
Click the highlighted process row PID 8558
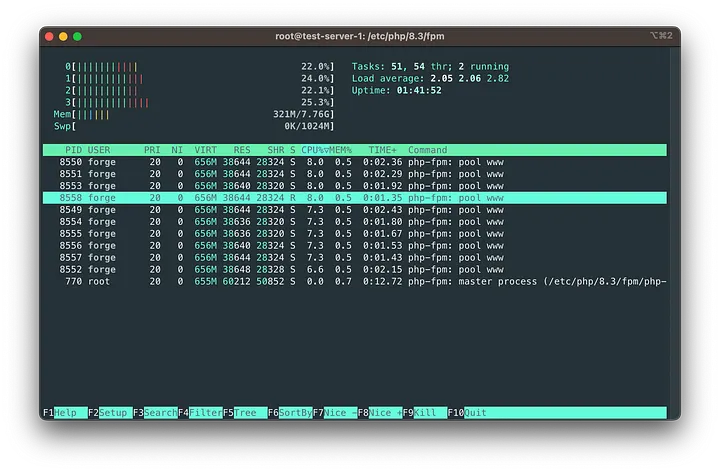pos(355,198)
